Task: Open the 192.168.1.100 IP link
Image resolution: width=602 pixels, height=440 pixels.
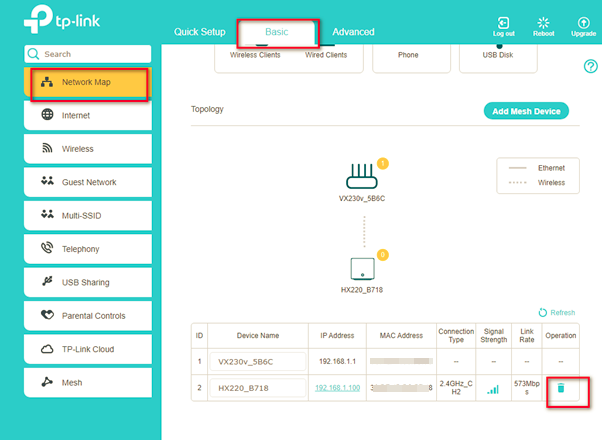Action: pos(337,388)
